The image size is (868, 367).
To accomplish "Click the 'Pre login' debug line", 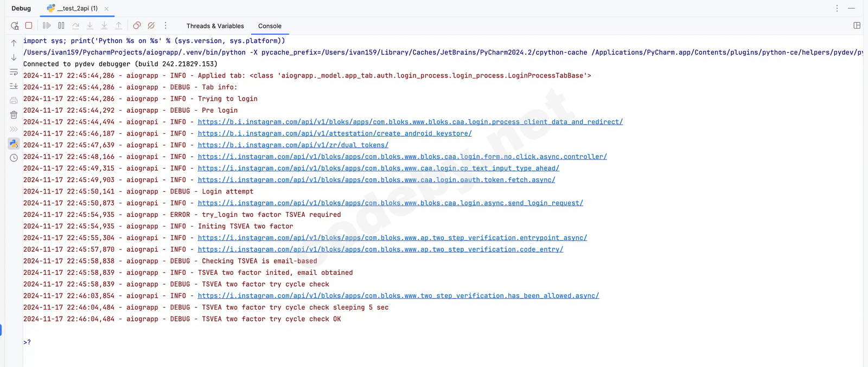I will [130, 111].
